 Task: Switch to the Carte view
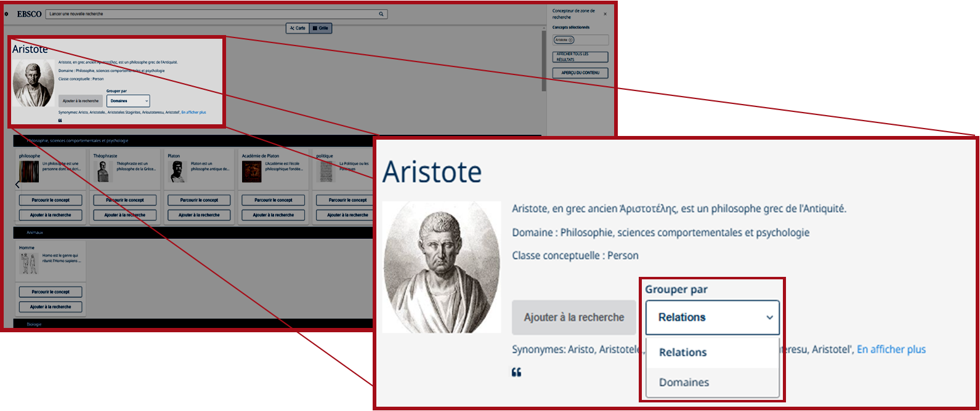(298, 28)
